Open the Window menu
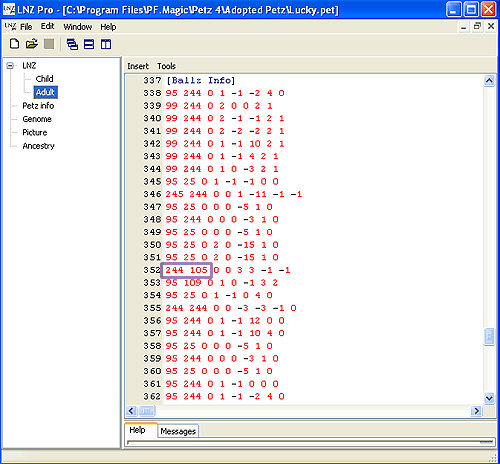 [x=78, y=27]
